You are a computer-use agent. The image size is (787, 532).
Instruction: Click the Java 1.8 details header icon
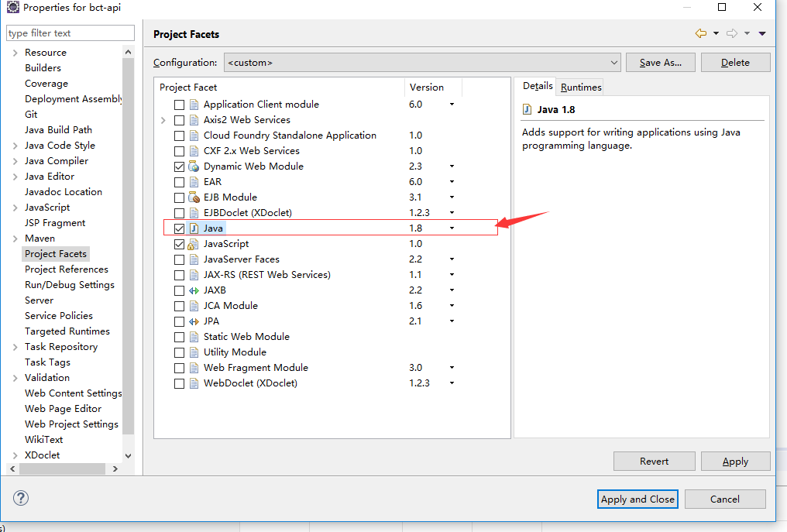pyautogui.click(x=527, y=109)
